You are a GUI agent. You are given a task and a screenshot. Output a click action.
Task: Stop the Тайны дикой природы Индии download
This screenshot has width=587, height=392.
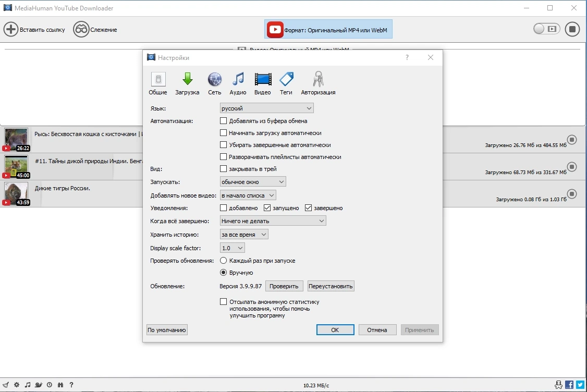(572, 167)
